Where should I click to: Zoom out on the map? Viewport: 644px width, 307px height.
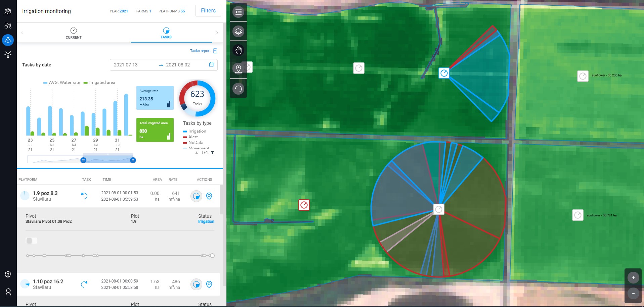point(633,293)
